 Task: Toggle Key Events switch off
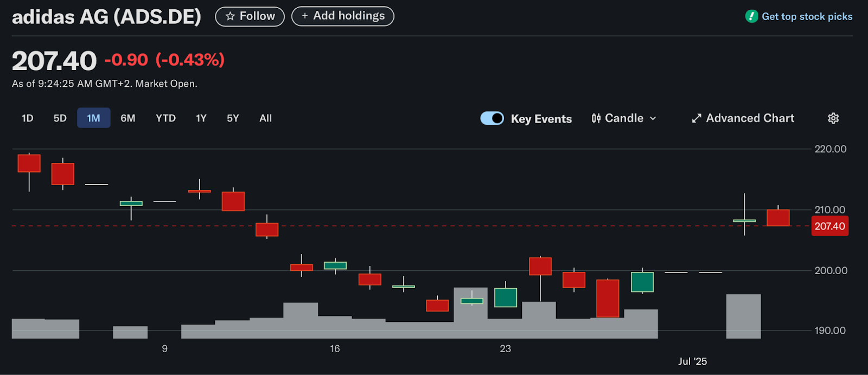click(x=492, y=118)
